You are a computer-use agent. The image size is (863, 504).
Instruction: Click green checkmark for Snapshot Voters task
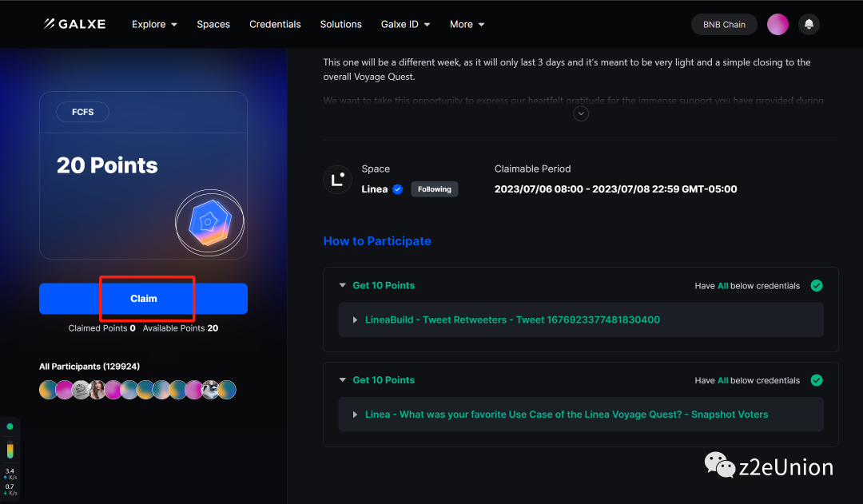(816, 380)
